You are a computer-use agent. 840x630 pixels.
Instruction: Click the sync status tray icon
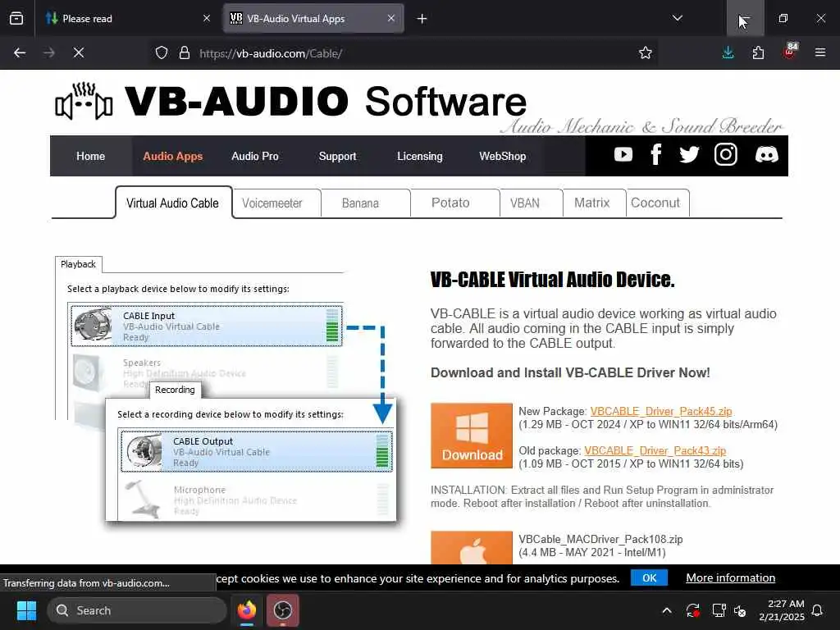point(692,610)
